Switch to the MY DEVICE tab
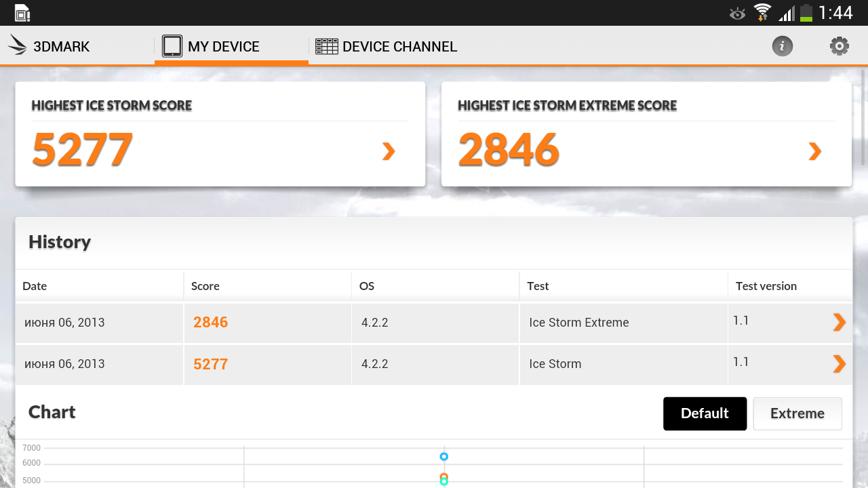The image size is (868, 488). point(231,46)
